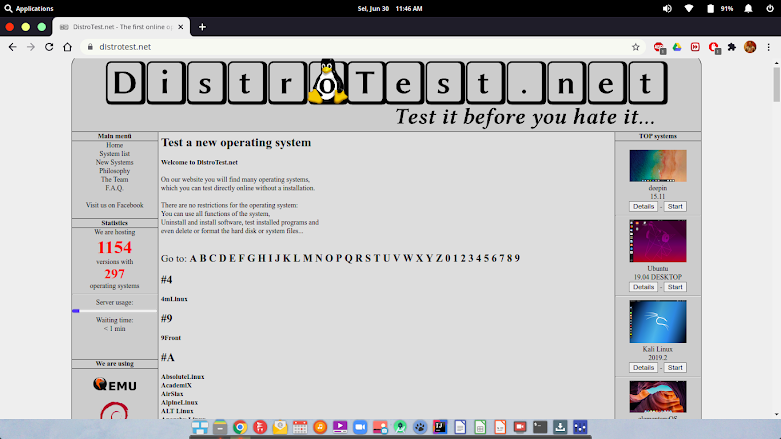
Task: Open the Terminal icon in the dock
Action: [x=540, y=427]
